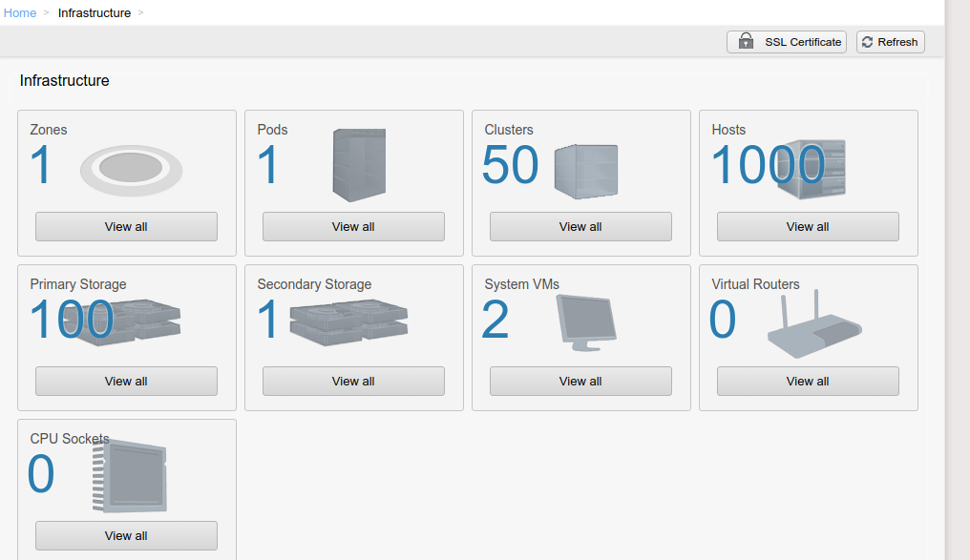
Task: View all Zones
Action: pos(126,227)
